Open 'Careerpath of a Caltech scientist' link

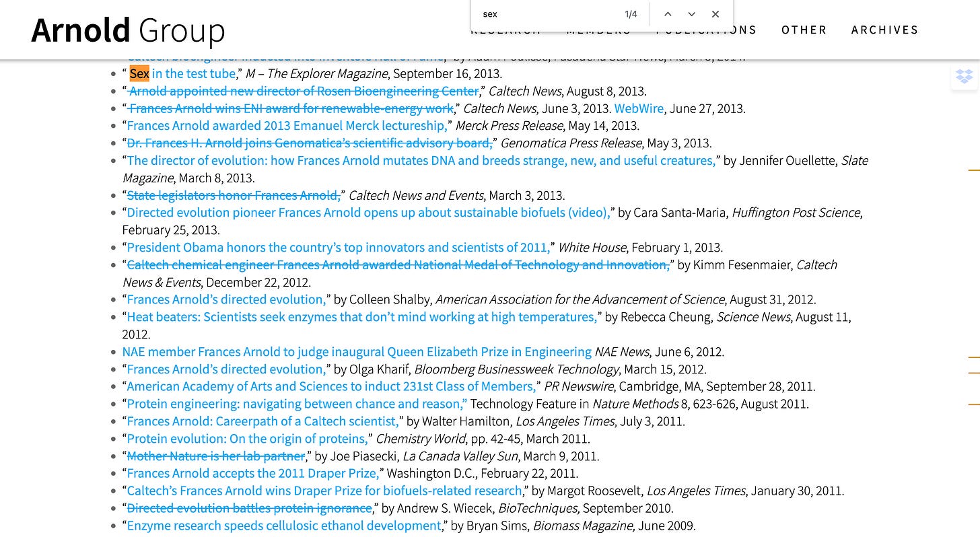click(x=263, y=421)
